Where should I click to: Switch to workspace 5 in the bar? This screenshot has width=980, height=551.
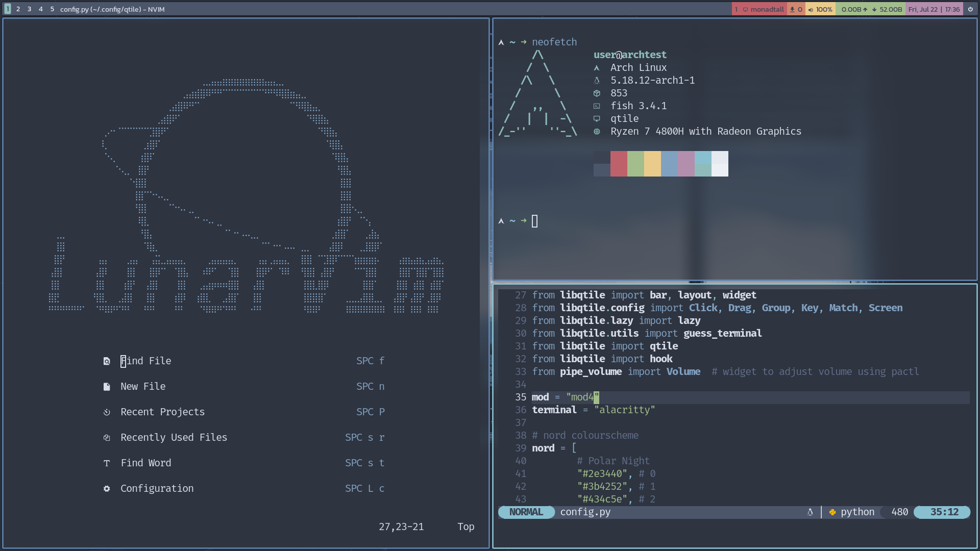(52, 9)
